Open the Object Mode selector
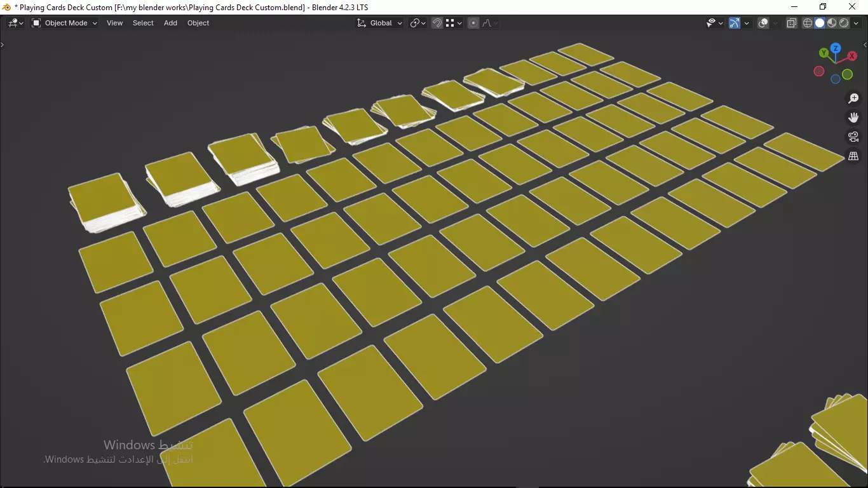 [64, 23]
